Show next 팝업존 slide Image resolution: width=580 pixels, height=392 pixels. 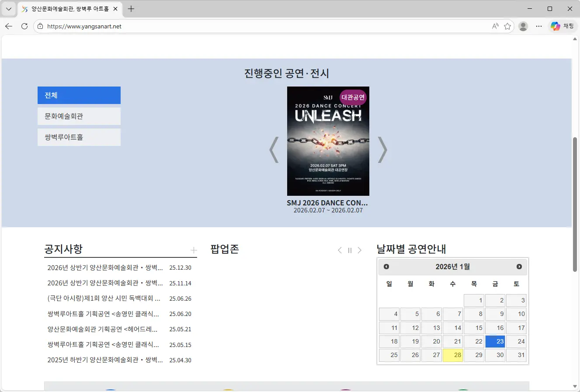point(360,250)
